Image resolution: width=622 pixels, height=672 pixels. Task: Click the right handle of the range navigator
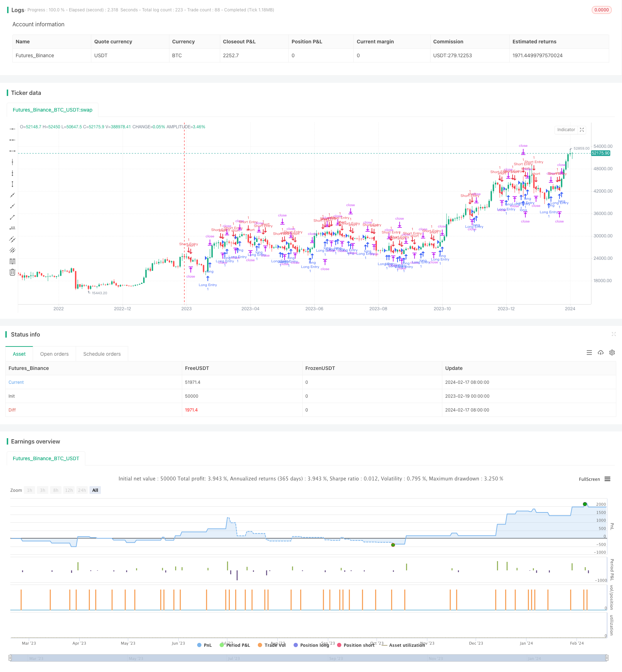(607, 658)
